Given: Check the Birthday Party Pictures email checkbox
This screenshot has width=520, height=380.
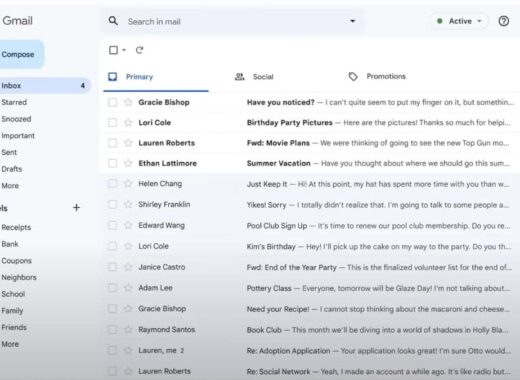Looking at the screenshot, I should pos(113,122).
